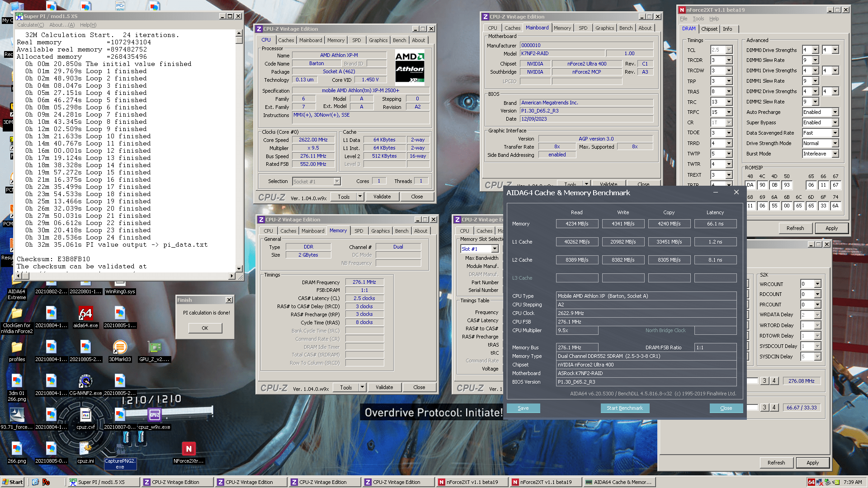Open the Super Bypass dropdown
Viewport: 868px width, 488px height.
click(x=835, y=122)
